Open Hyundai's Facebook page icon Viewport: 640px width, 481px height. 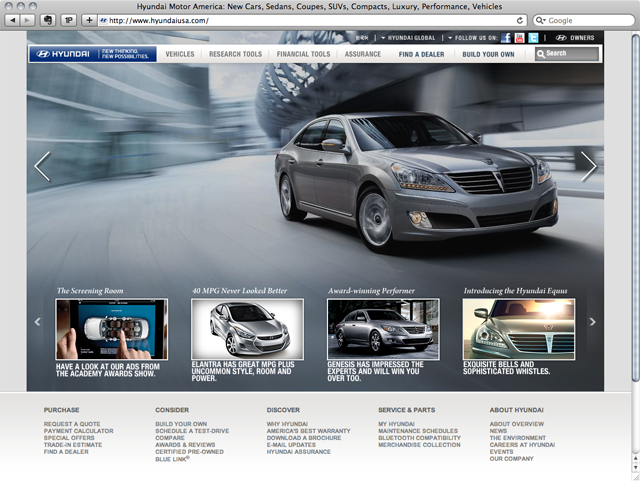coord(506,38)
